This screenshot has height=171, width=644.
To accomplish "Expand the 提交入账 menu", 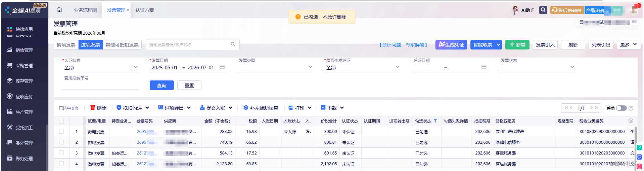I will point(230,108).
